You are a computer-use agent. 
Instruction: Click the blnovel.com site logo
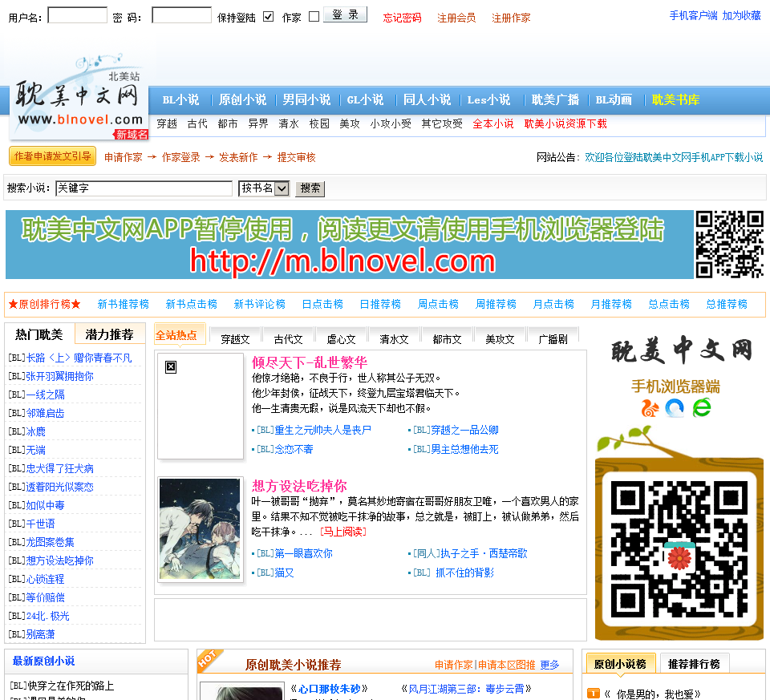click(x=79, y=98)
